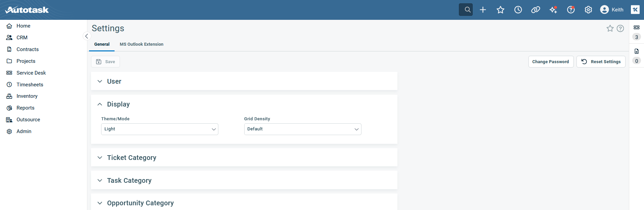Open the Grid Density dropdown
Viewport: 644px width, 210px height.
(302, 129)
